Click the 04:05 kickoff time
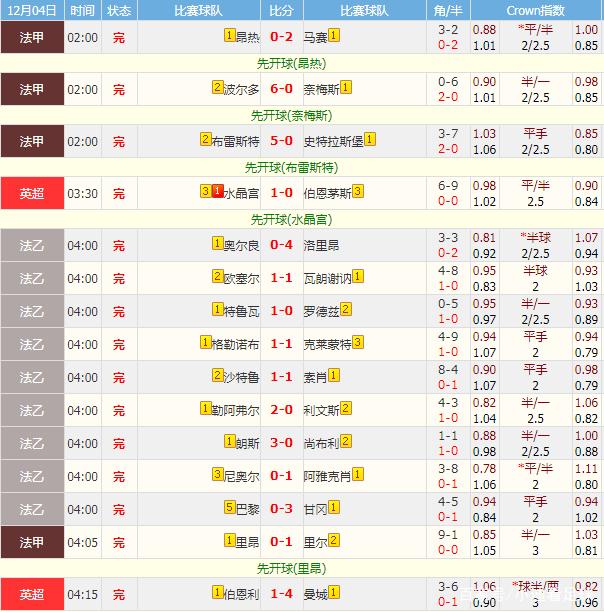 (x=82, y=543)
